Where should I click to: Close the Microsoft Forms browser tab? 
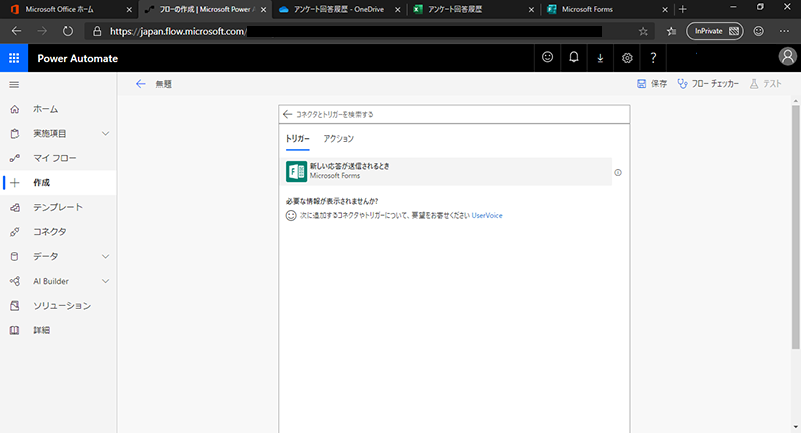665,10
